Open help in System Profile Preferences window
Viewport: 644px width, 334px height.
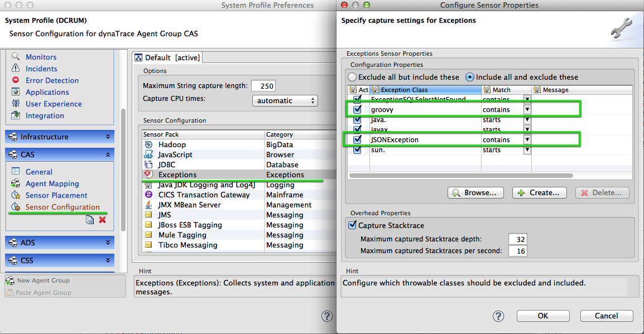[327, 316]
